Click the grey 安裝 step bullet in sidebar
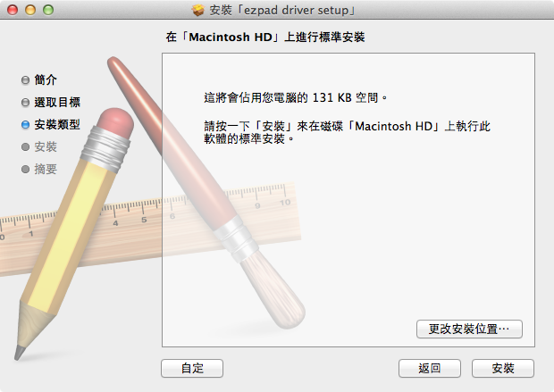The image size is (554, 392). (25, 147)
